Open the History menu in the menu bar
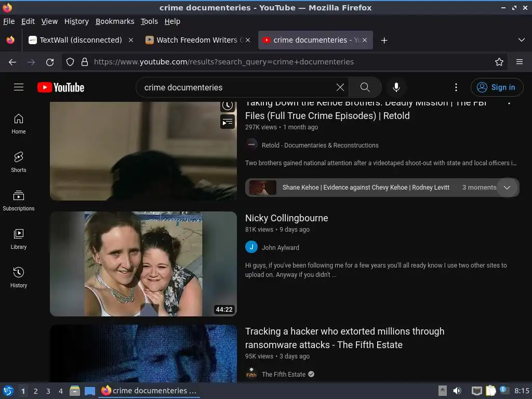 [76, 21]
